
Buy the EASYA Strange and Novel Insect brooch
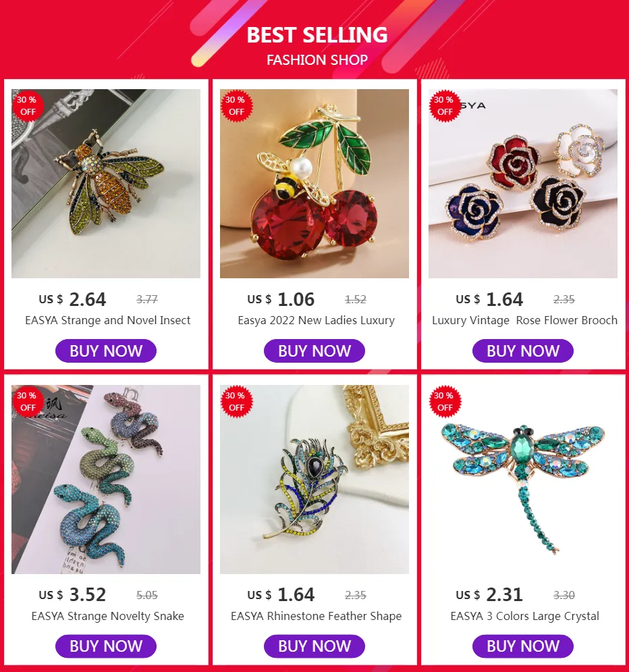tap(106, 351)
